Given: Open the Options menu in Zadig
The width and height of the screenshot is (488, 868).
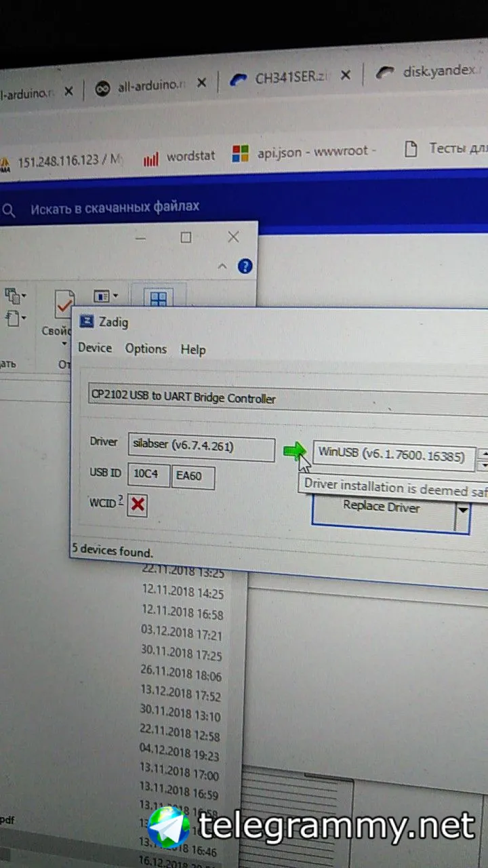Looking at the screenshot, I should pos(146,349).
